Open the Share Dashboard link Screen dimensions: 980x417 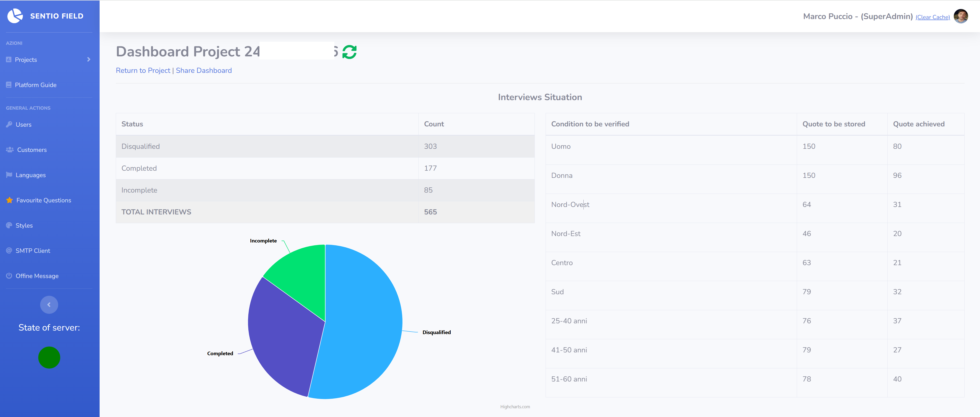click(x=204, y=70)
